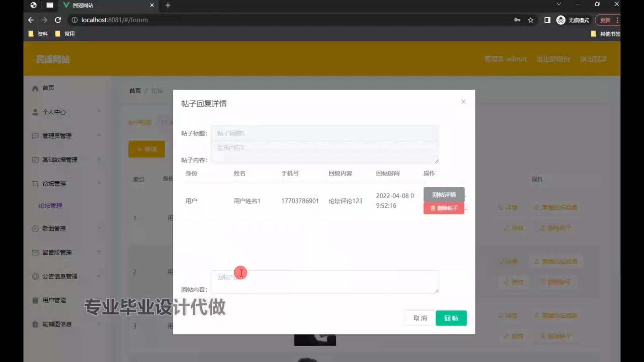Click the envelope icon beside 留言版管理
Screen dimensions: 644x362
pos(35,252)
